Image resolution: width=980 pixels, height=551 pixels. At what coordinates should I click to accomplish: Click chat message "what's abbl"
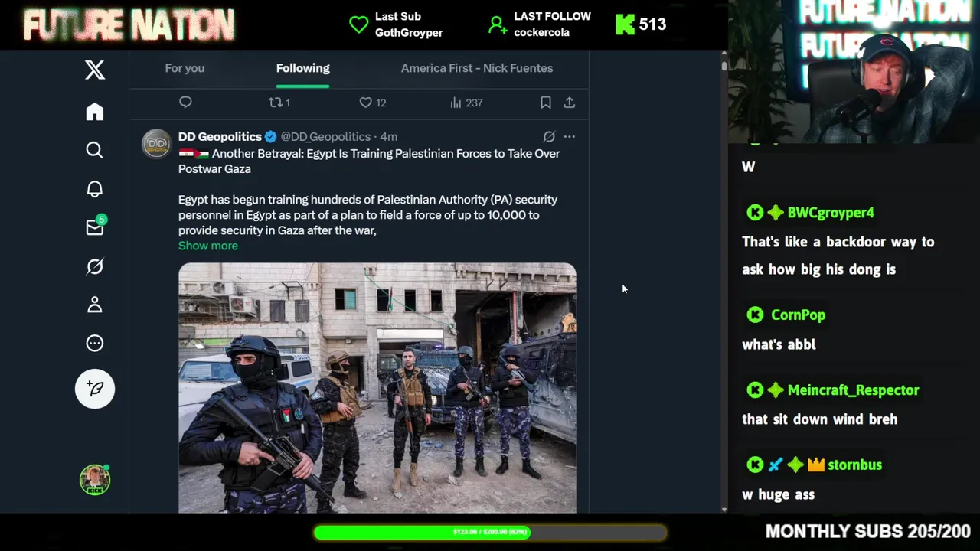click(x=779, y=344)
